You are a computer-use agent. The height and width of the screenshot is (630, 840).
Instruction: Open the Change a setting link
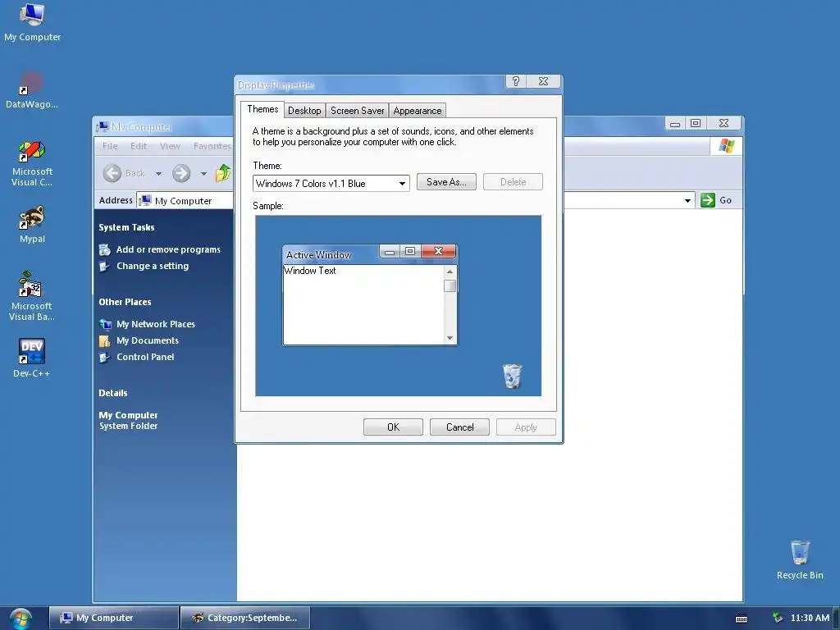click(x=153, y=267)
